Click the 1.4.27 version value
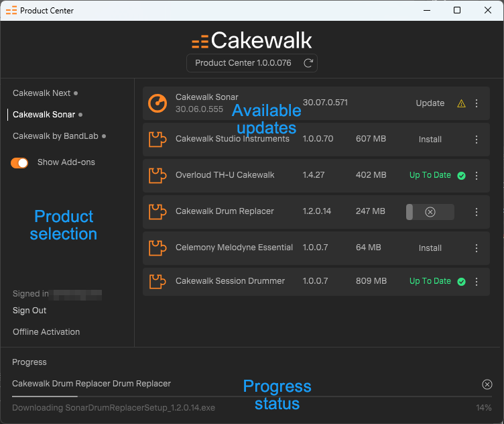This screenshot has width=504, height=424. [314, 175]
